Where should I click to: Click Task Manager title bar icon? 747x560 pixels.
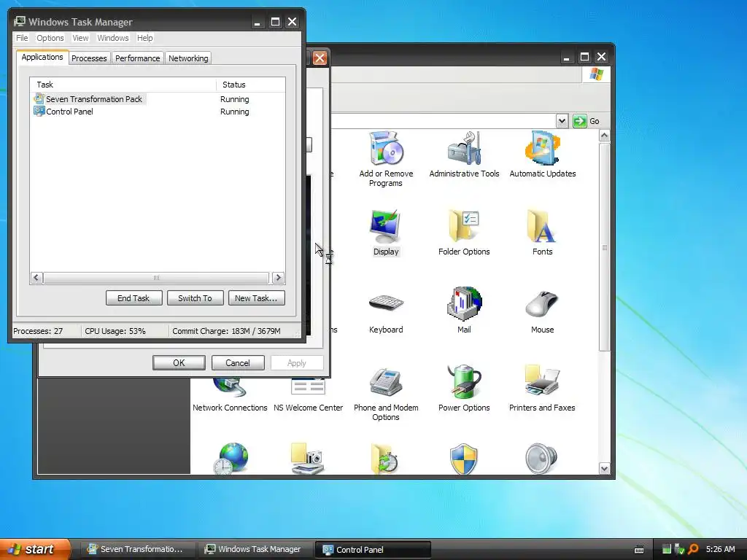coord(20,21)
